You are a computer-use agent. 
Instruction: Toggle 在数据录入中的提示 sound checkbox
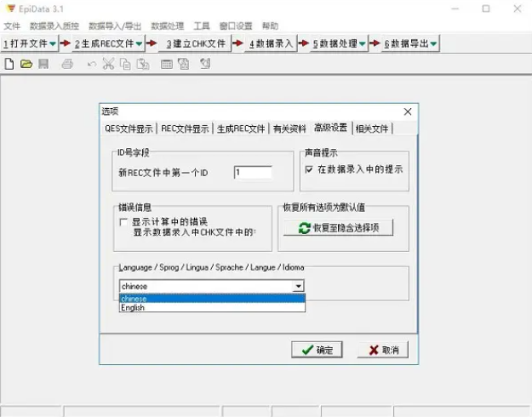[x=310, y=169]
